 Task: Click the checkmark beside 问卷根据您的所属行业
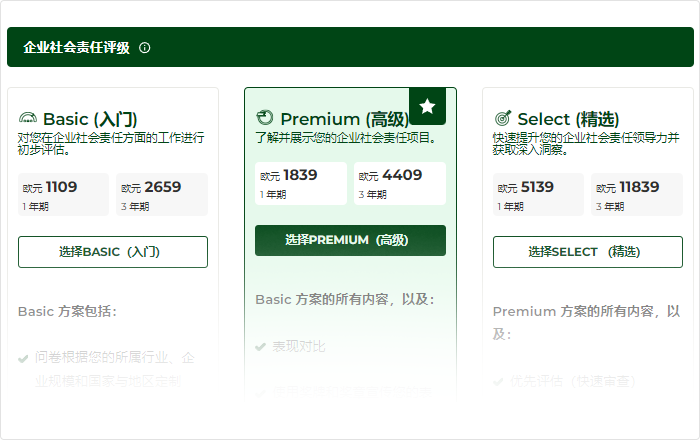[24, 357]
